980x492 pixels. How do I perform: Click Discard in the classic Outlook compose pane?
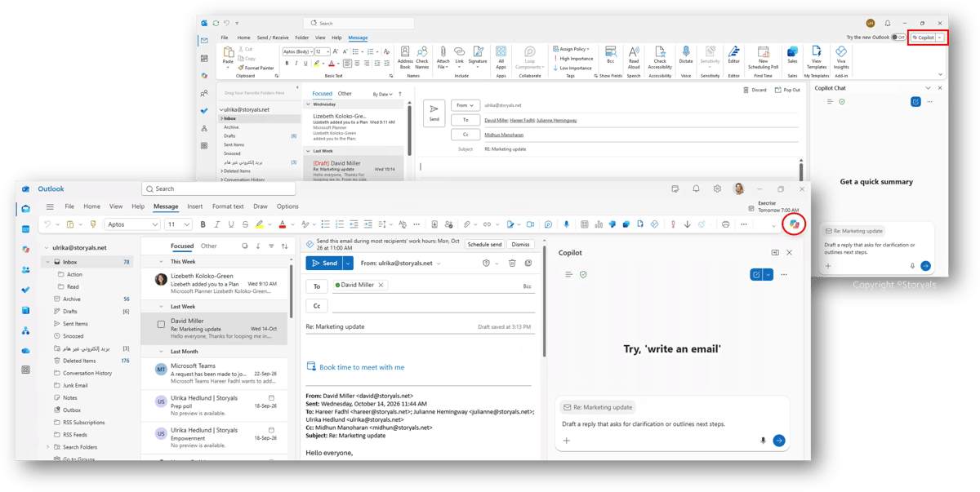point(755,90)
